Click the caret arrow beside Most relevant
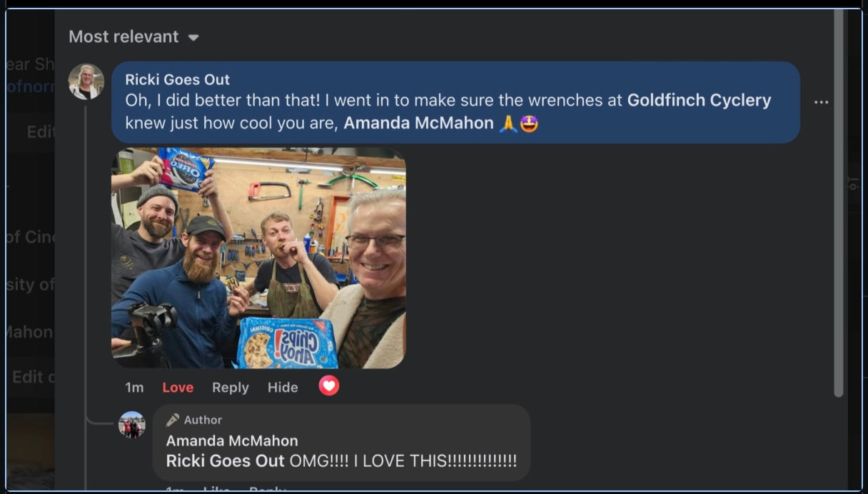 coord(193,38)
